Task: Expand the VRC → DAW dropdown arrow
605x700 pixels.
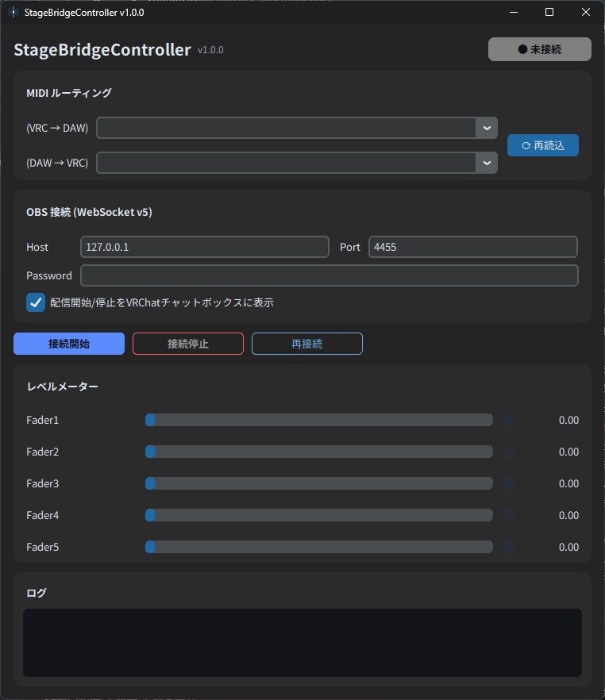Action: pos(487,128)
